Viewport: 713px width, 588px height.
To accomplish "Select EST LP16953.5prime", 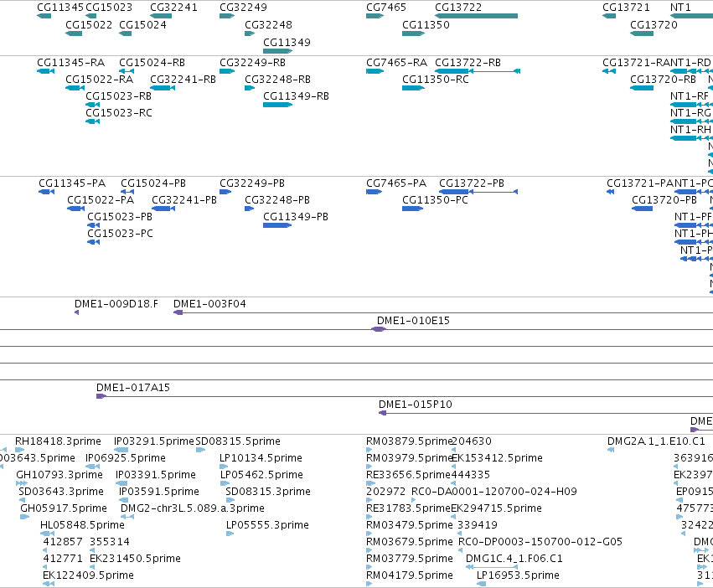I will click(518, 575).
